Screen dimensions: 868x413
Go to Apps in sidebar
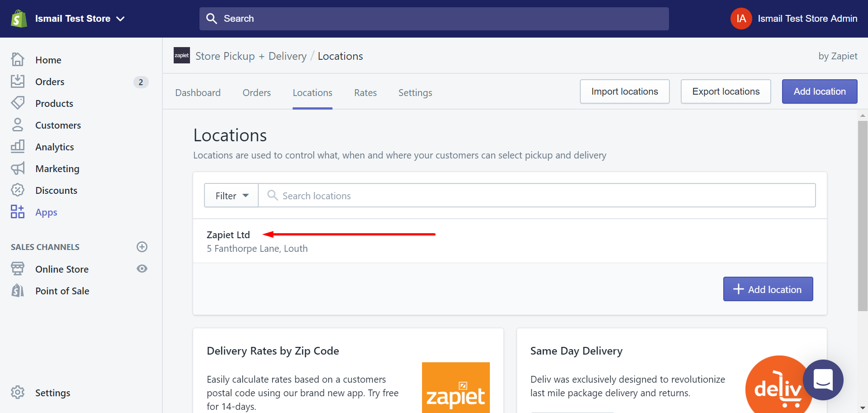[x=46, y=212]
